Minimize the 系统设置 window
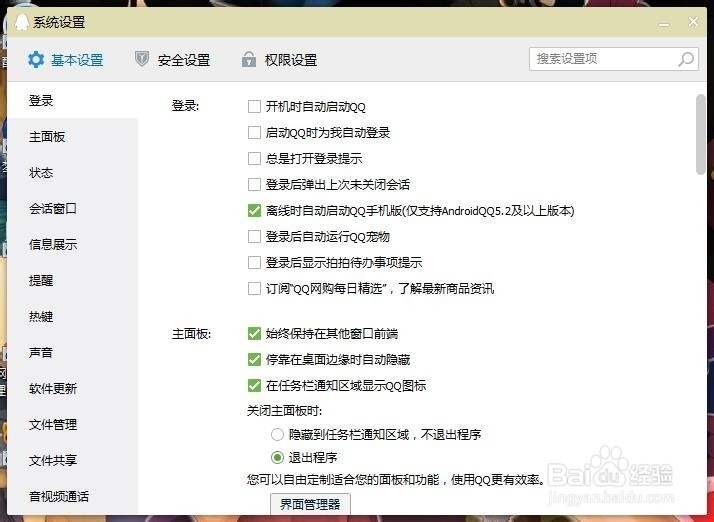The width and height of the screenshot is (714, 522). click(x=664, y=24)
